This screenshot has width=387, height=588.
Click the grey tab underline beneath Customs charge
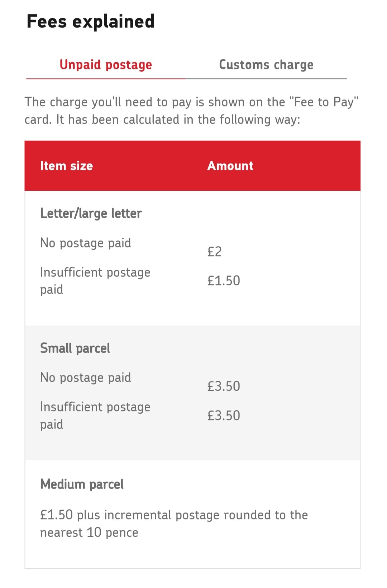point(266,79)
